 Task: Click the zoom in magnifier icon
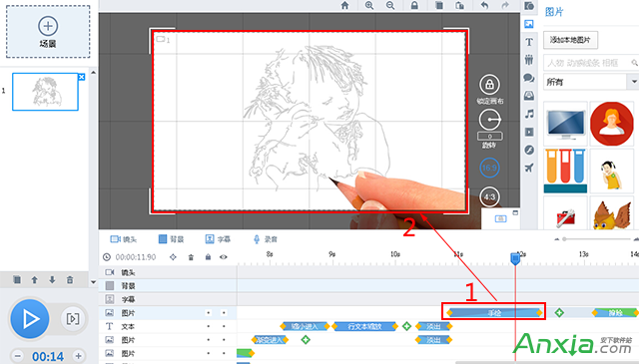(369, 5)
